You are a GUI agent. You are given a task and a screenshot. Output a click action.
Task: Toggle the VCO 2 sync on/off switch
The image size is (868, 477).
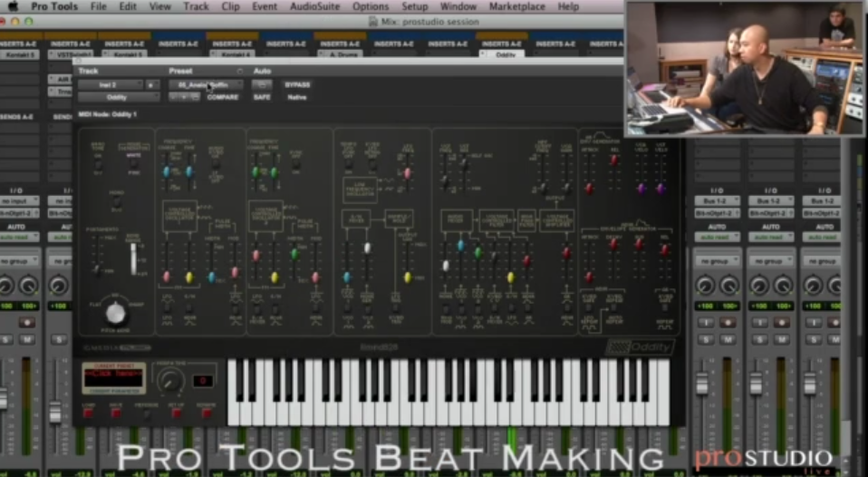click(296, 164)
